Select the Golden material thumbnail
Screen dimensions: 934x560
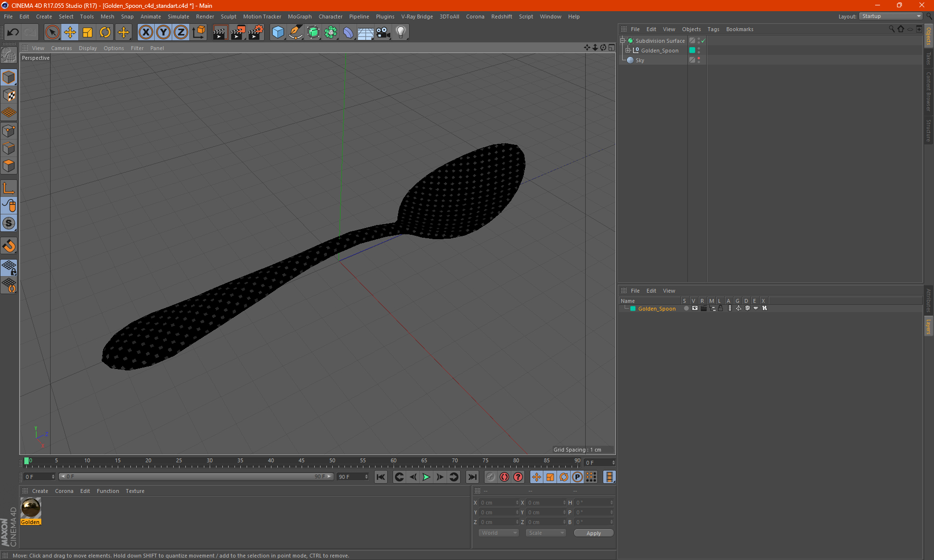point(31,507)
